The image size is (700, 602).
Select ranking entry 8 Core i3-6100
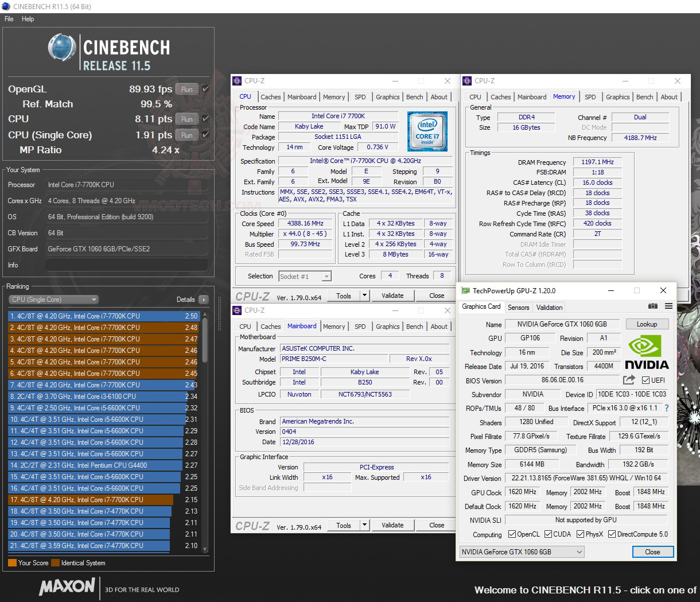(103, 397)
